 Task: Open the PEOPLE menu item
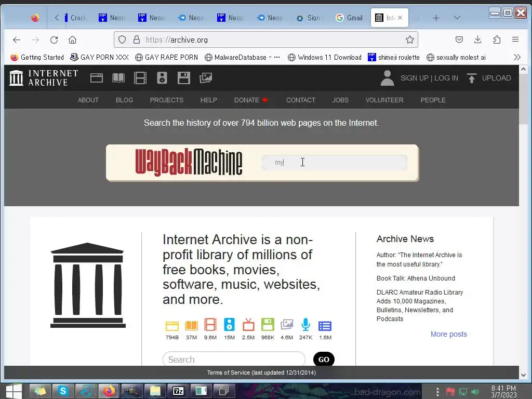433,100
